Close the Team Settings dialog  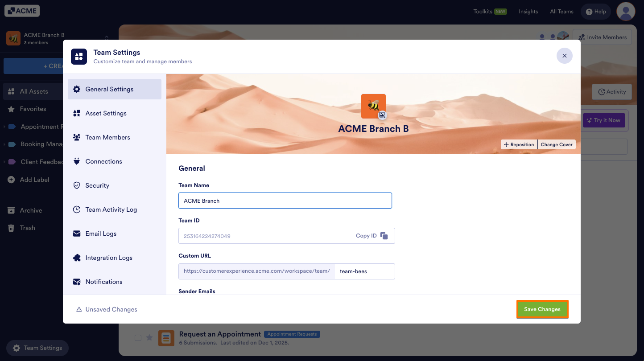565,56
